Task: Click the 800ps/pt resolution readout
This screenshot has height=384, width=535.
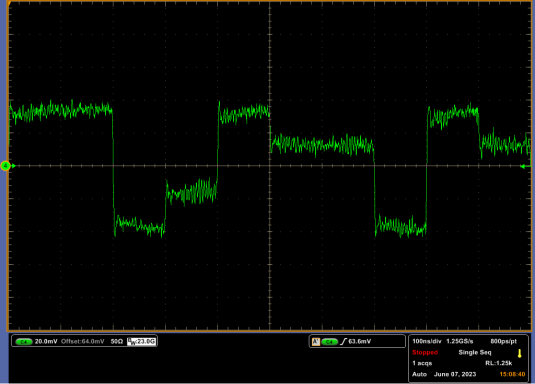Action: click(504, 341)
